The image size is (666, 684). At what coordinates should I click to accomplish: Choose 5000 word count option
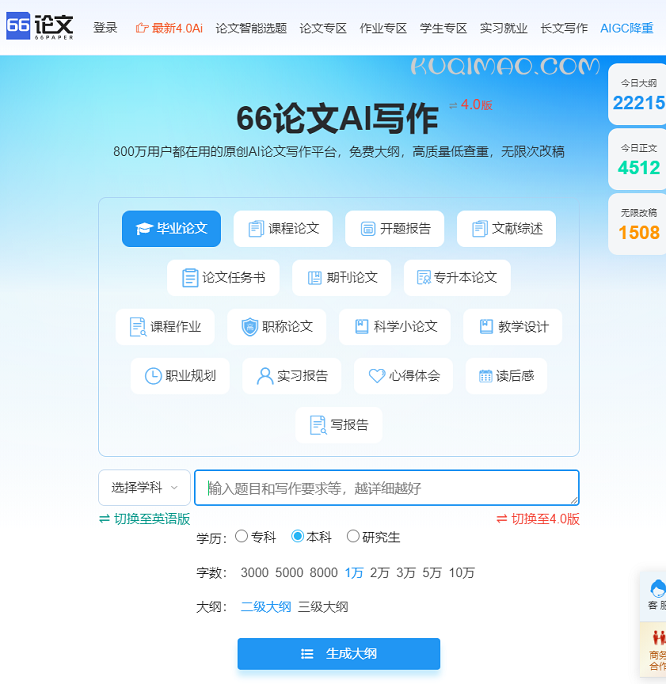tap(289, 572)
